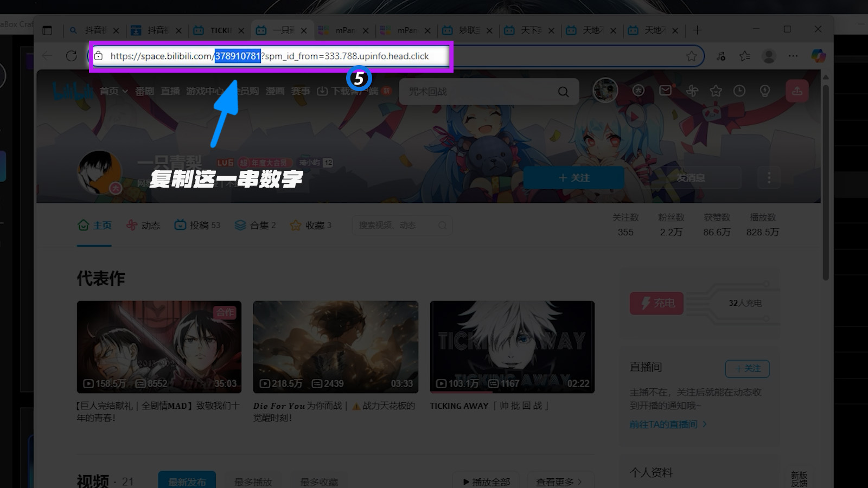Viewport: 868px width, 488px height.
Task: Open 番剧 in the top navigation
Action: point(144,91)
